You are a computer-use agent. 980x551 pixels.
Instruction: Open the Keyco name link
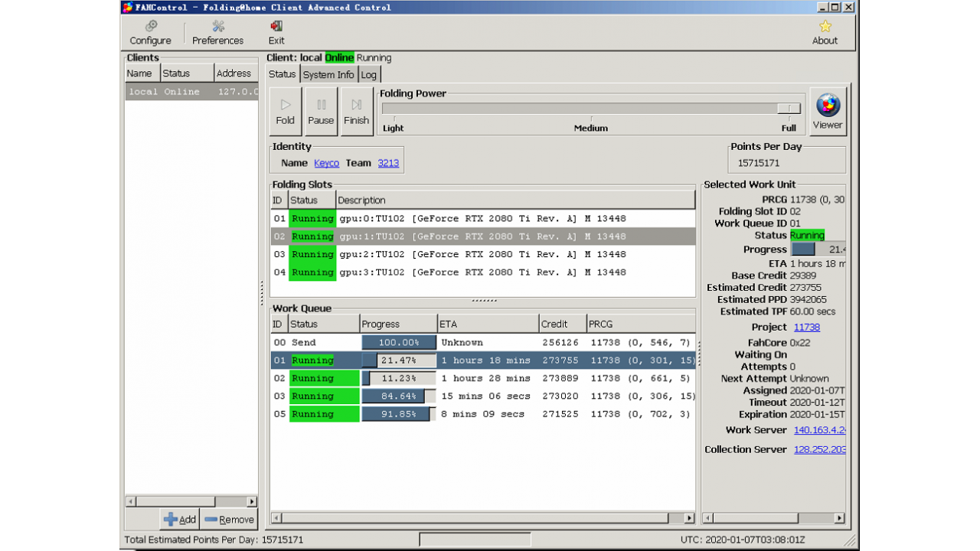coord(326,163)
